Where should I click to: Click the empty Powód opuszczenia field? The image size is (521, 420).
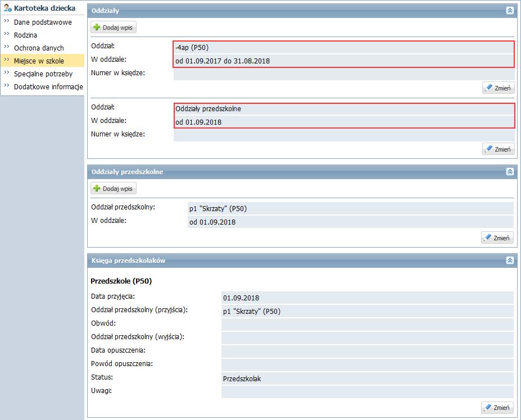click(368, 365)
